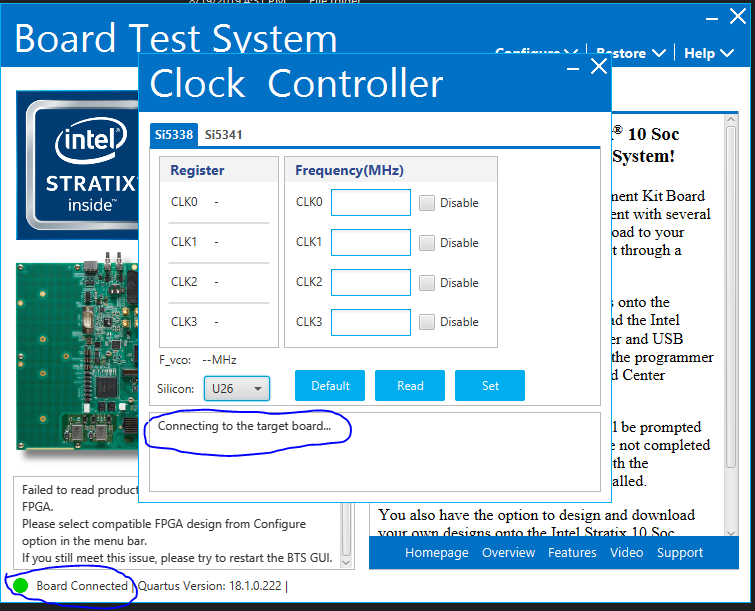Image resolution: width=755 pixels, height=611 pixels.
Task: Switch to the Si5338 tab
Action: coord(173,135)
